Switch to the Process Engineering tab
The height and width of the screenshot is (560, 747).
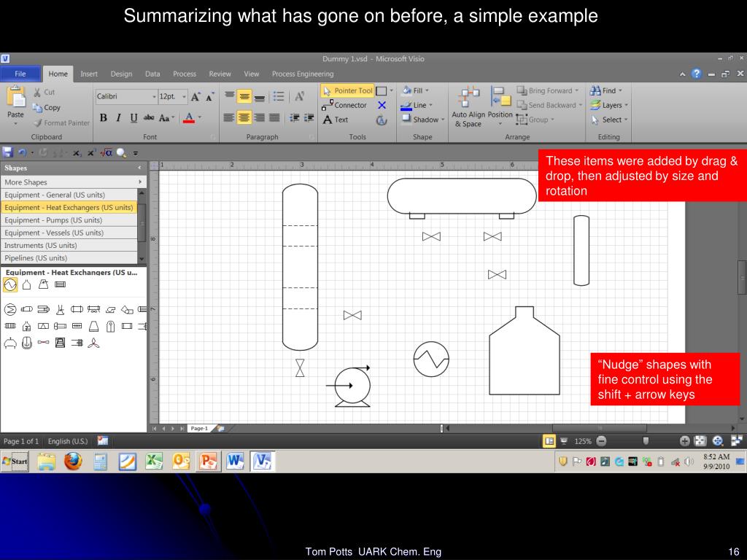[303, 74]
